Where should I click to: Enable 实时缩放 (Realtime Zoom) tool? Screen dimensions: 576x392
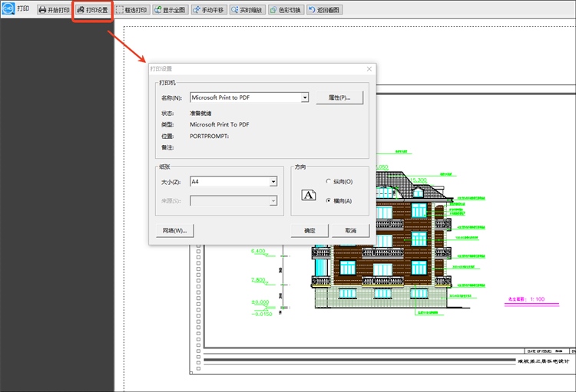pyautogui.click(x=247, y=10)
